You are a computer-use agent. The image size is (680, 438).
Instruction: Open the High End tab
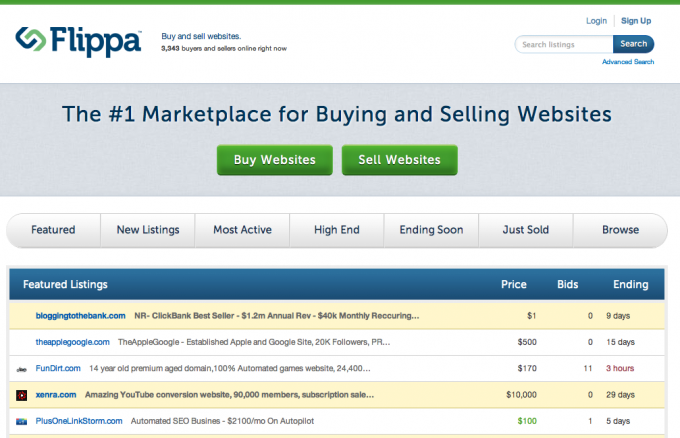point(337,230)
